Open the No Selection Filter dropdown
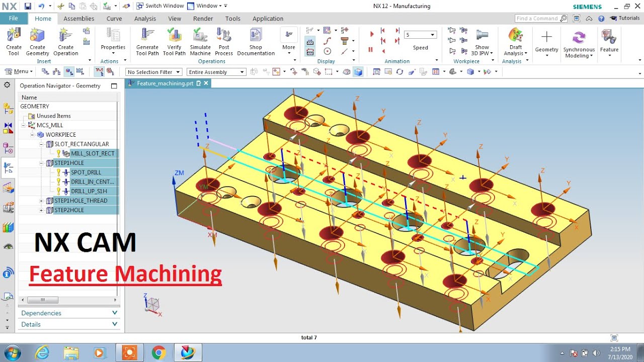 (x=153, y=72)
